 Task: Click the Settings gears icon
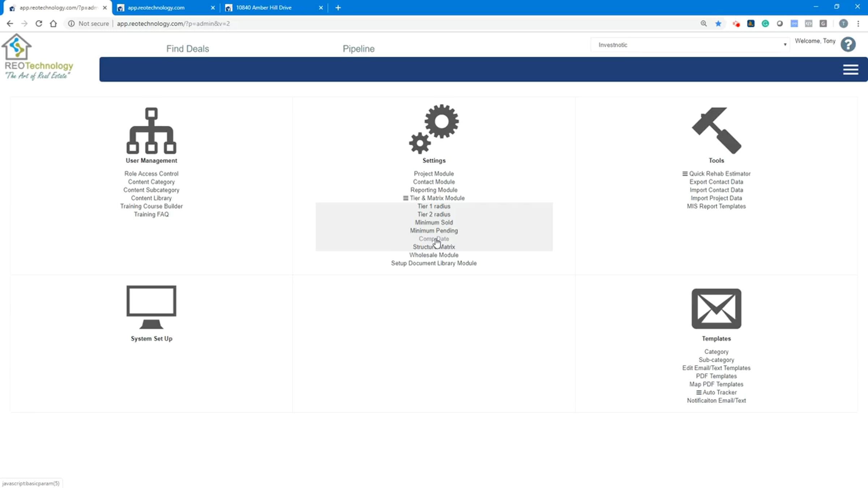pos(434,129)
